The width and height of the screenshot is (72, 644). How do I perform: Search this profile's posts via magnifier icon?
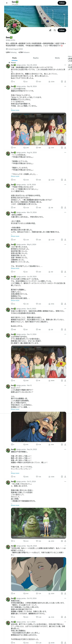click(55, 30)
